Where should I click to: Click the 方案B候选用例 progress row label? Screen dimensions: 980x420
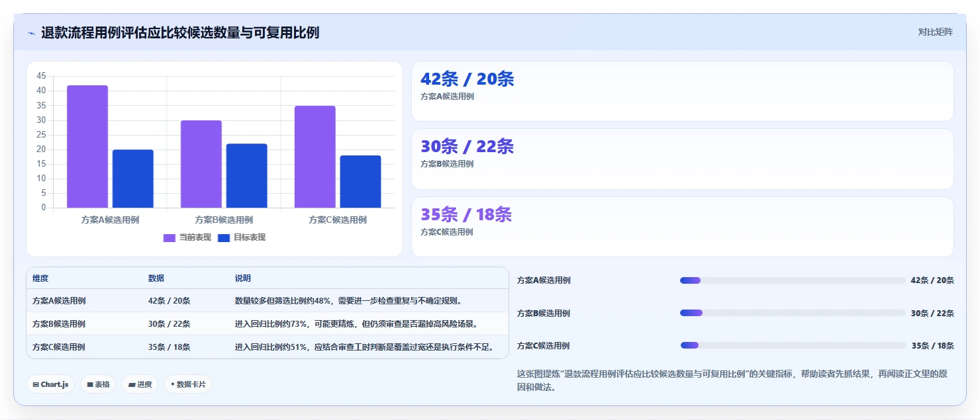544,313
